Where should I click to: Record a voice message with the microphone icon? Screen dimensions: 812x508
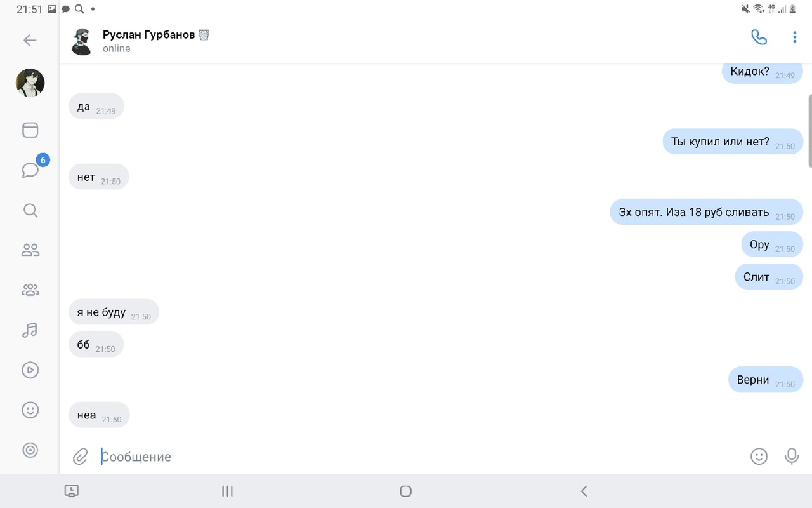(791, 456)
